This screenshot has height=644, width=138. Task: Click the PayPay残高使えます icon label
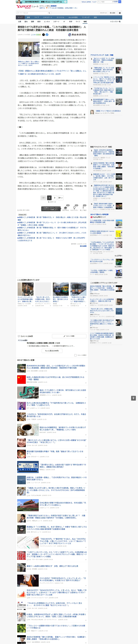pos(98,217)
